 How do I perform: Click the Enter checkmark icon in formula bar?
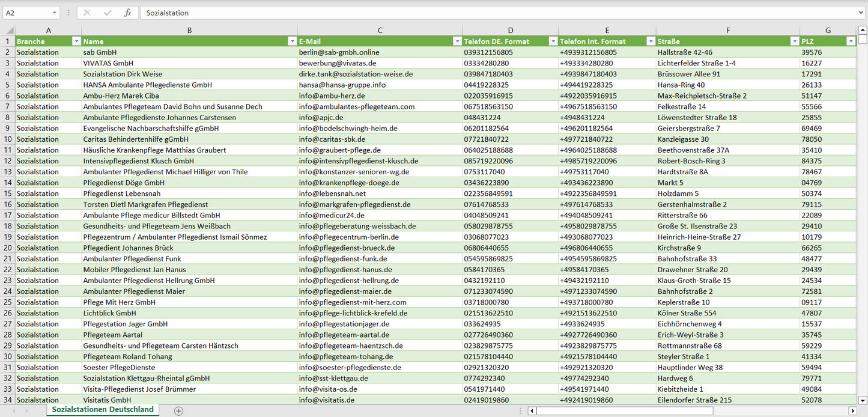(108, 13)
